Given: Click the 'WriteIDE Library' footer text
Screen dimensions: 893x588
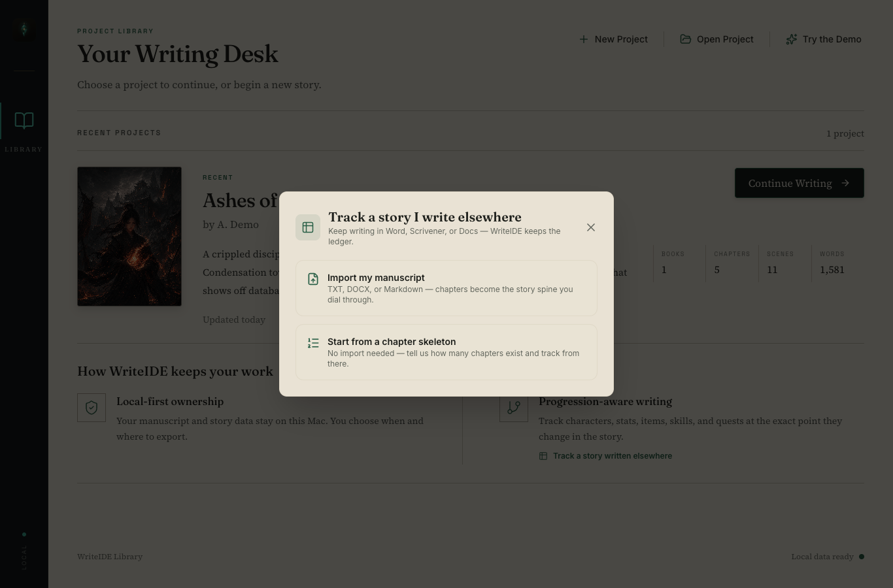Looking at the screenshot, I should pos(110,557).
